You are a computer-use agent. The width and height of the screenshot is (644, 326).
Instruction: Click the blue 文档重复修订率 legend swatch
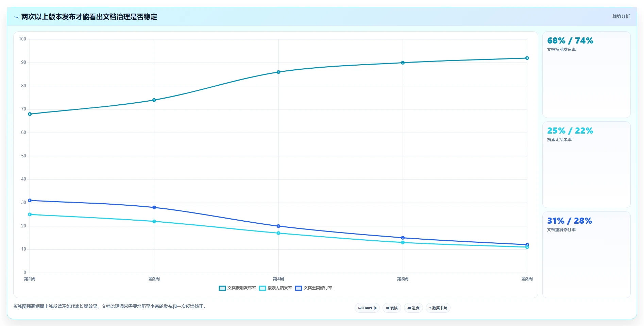[x=299, y=288]
